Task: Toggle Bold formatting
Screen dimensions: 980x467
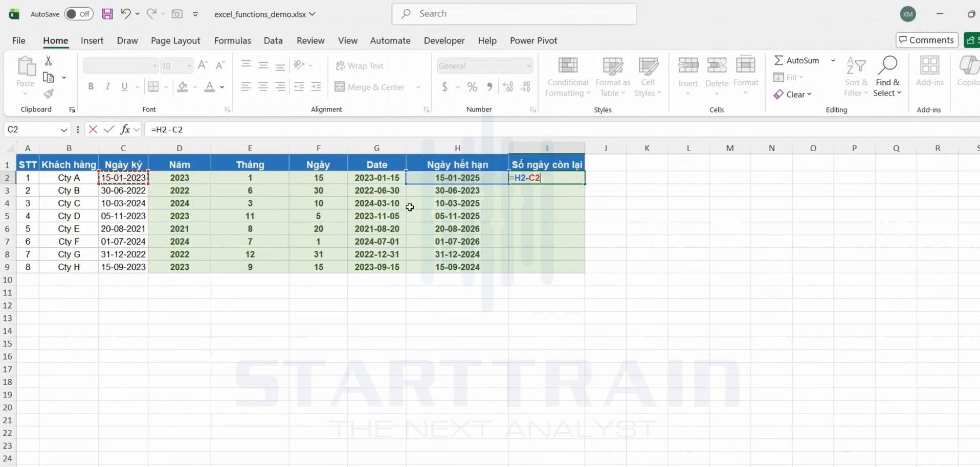Action: point(91,87)
